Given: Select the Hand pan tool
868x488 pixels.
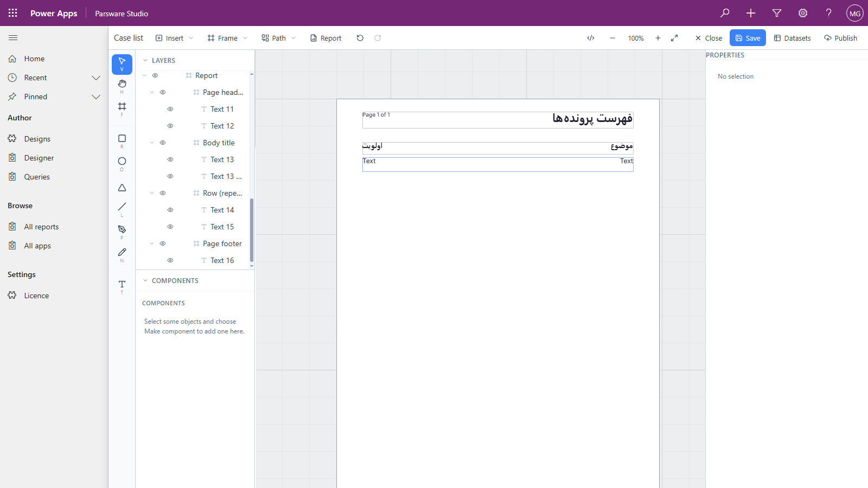Looking at the screenshot, I should pos(122,86).
